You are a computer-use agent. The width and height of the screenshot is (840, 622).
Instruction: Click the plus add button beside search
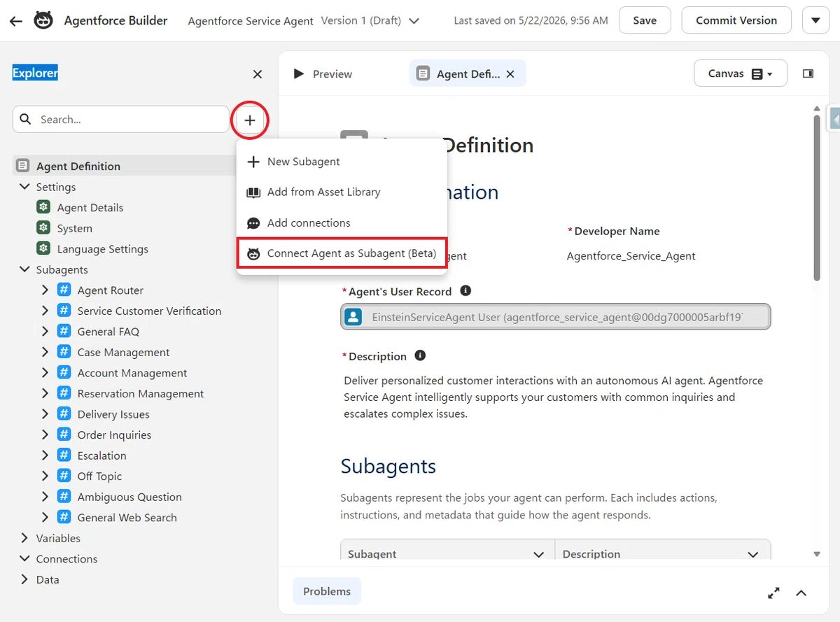[x=250, y=120]
